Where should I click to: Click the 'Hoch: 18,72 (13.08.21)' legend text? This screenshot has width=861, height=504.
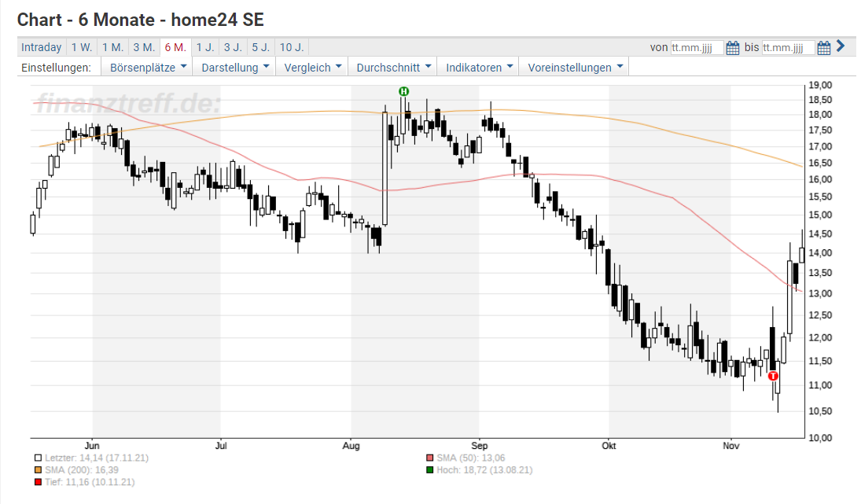(485, 470)
